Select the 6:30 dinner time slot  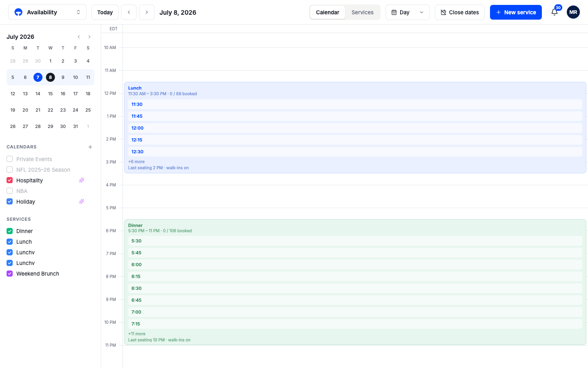[355, 288]
